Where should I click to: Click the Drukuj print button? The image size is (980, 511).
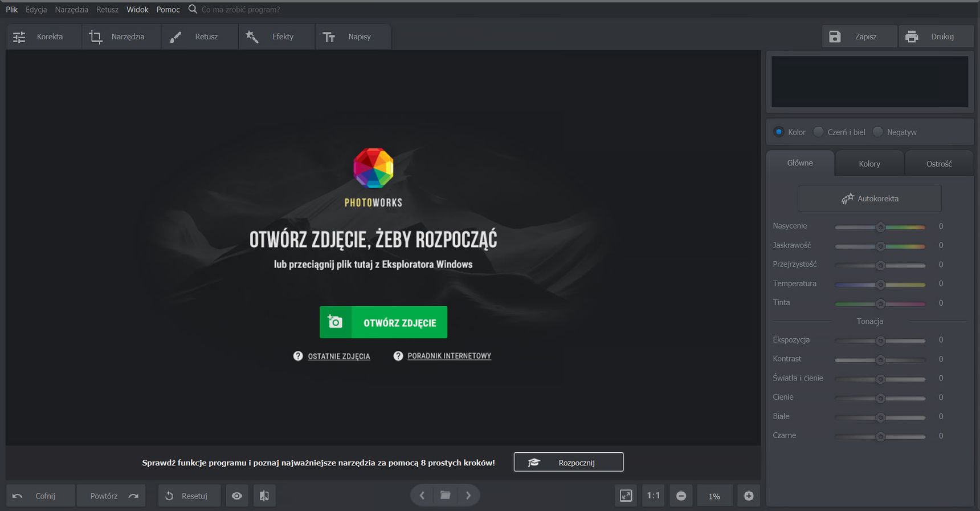coord(936,36)
